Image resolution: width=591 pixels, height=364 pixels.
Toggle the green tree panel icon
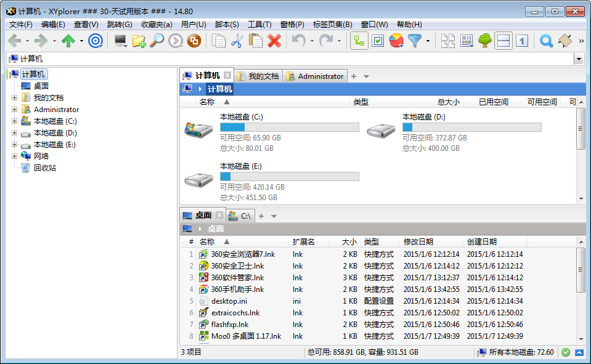point(485,41)
